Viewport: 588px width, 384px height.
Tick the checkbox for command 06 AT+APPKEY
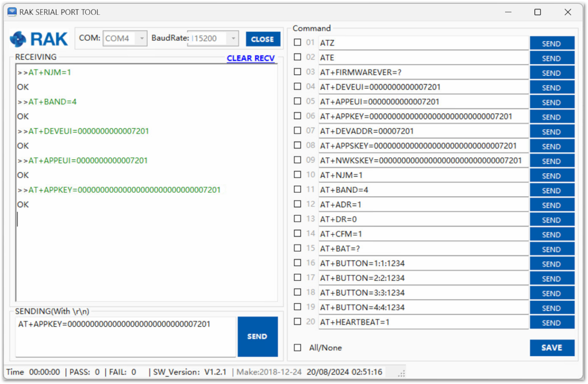tap(297, 116)
